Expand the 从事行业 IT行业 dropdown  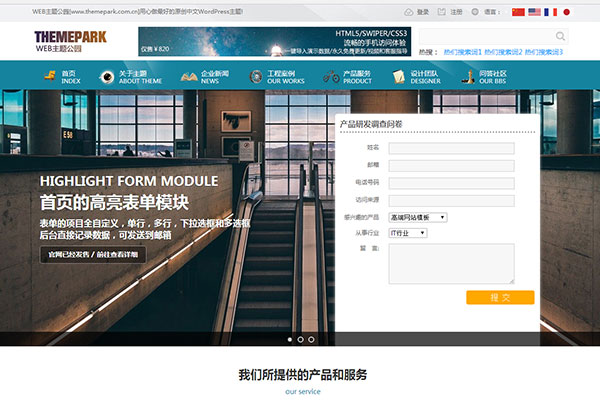(407, 233)
